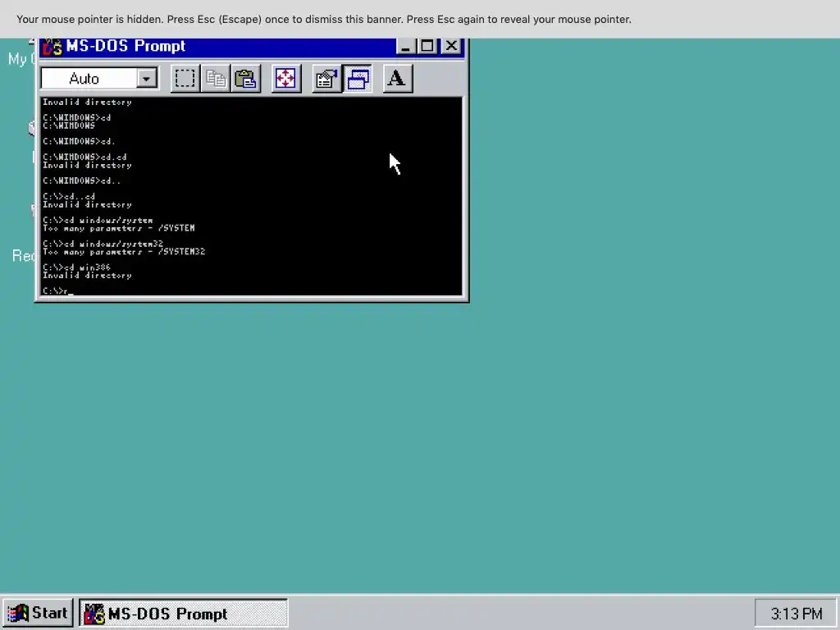
Task: Click the Paste toolbar icon
Action: click(x=246, y=79)
